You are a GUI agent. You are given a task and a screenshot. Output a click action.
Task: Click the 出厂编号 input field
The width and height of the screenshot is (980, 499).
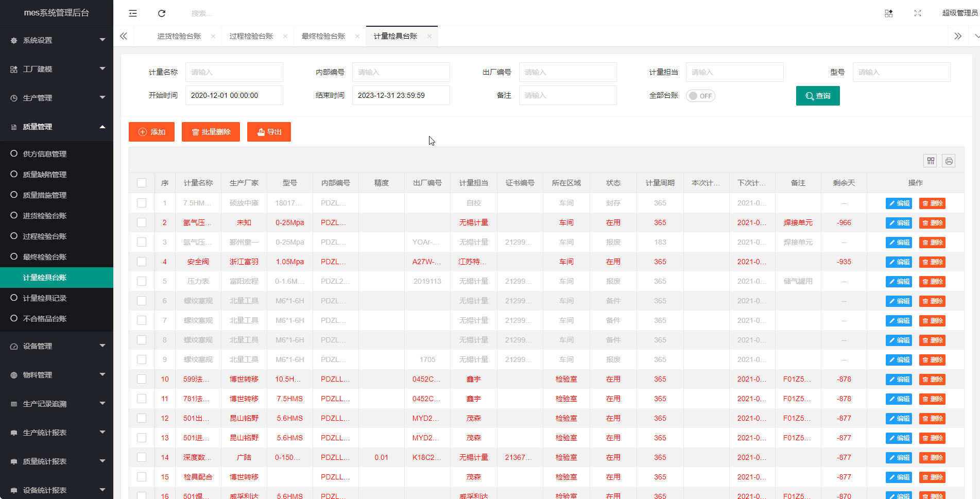tap(568, 72)
